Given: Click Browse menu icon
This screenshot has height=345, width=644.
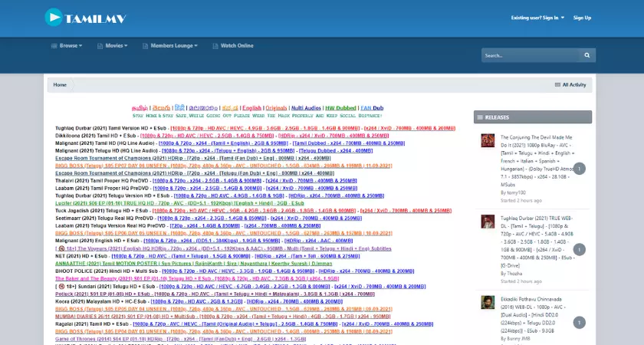Looking at the screenshot, I should (x=54, y=46).
